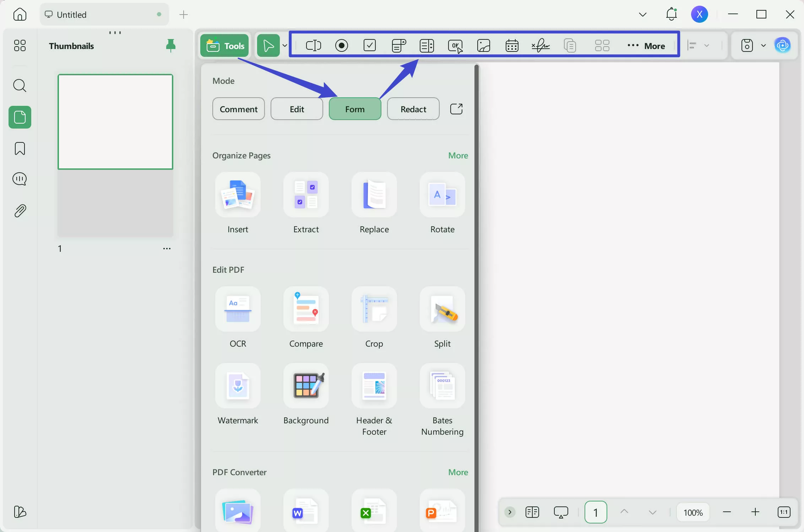The width and height of the screenshot is (804, 532).
Task: Click the green Tools button
Action: click(x=224, y=45)
